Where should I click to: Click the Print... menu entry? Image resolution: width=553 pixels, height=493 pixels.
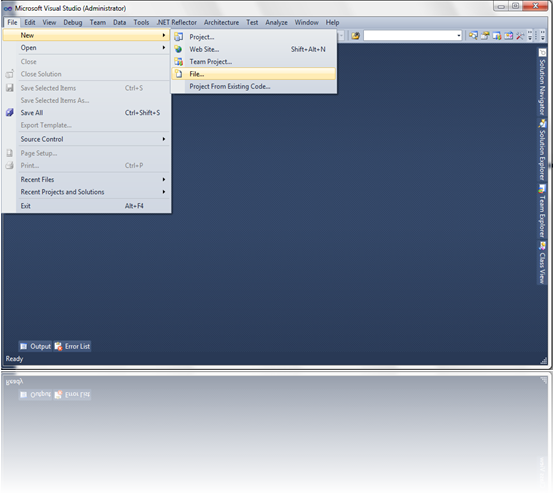[86, 165]
